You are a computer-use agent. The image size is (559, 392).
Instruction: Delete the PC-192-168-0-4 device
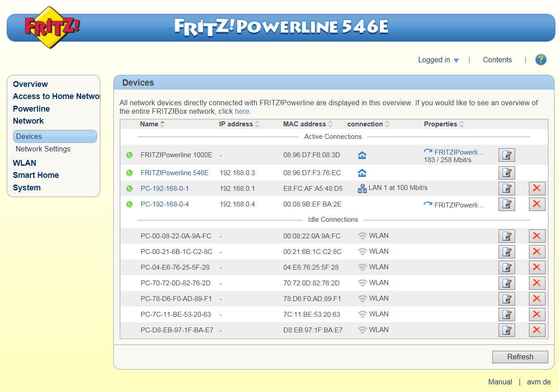tap(537, 204)
